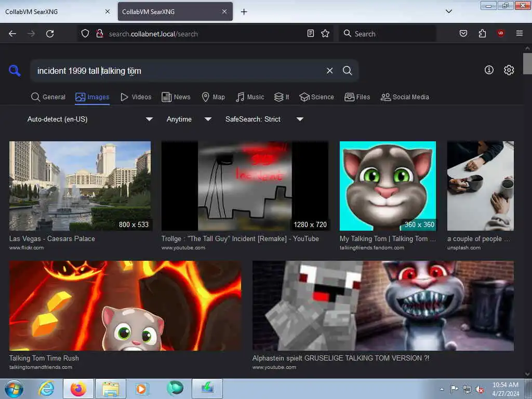Screen dimensions: 532x399
Task: Open a new tab with the plus icon
Action: point(244,12)
